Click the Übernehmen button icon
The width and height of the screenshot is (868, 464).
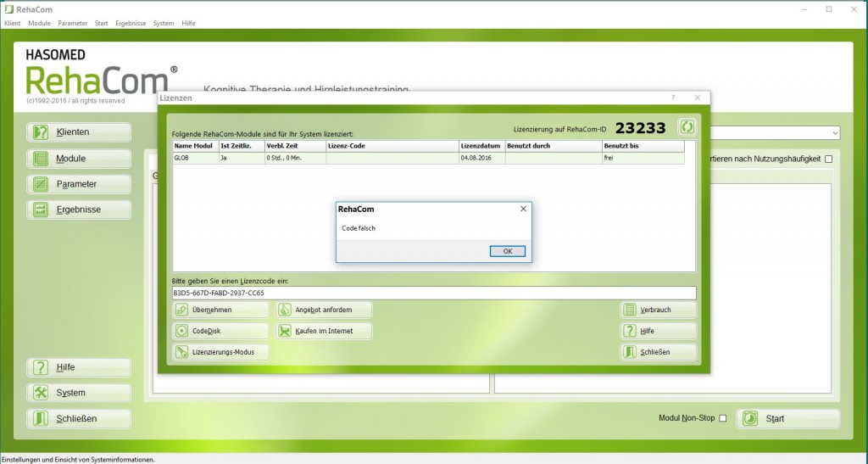coord(181,310)
